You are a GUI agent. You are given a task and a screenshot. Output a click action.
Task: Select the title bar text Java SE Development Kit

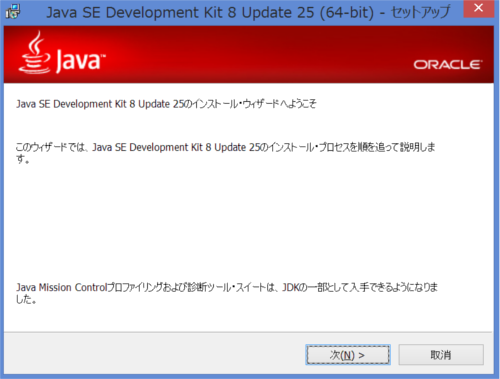click(248, 12)
